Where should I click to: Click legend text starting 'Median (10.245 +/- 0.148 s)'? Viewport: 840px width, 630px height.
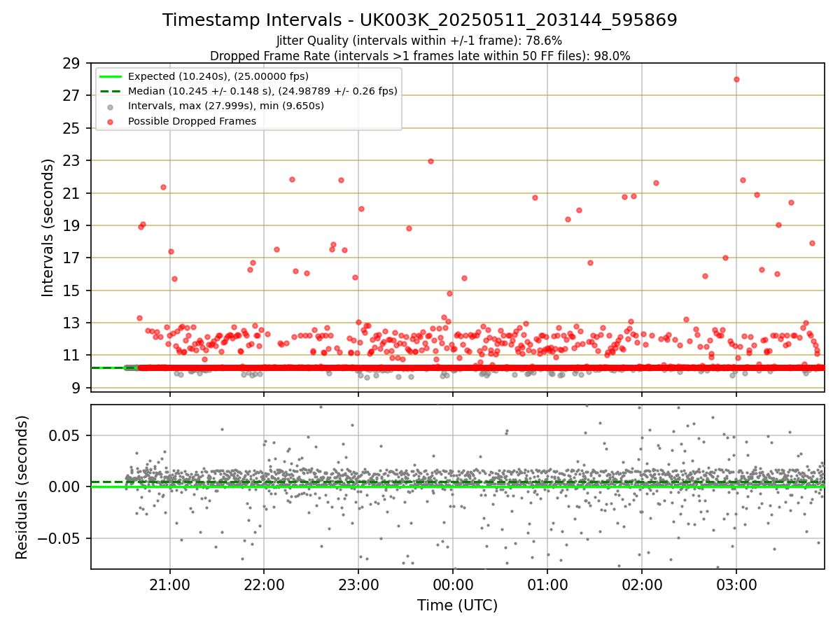click(x=262, y=91)
